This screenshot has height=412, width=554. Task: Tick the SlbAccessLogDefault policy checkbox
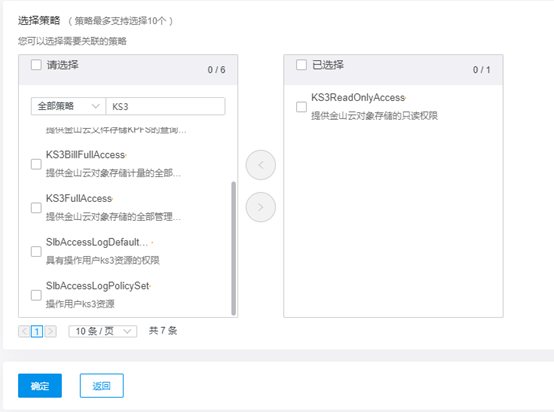pyautogui.click(x=36, y=252)
